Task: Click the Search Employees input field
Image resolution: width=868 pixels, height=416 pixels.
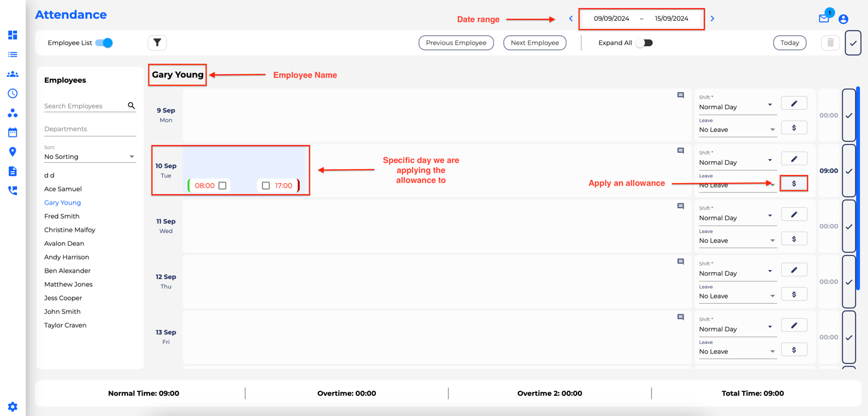Action: [85, 106]
